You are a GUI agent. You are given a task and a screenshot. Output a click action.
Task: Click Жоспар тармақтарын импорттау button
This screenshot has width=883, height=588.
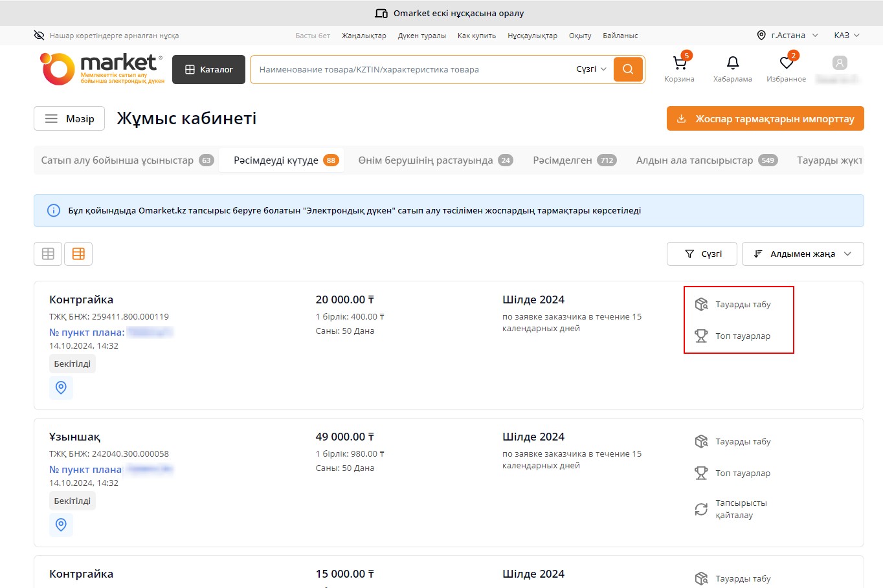(765, 119)
